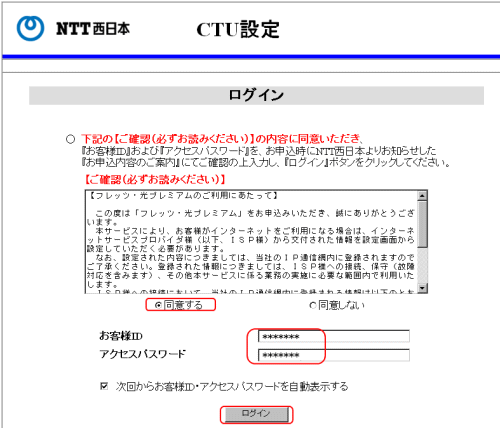500x428 pixels.
Task: Click the ログイン section header bar
Action: 256,95
